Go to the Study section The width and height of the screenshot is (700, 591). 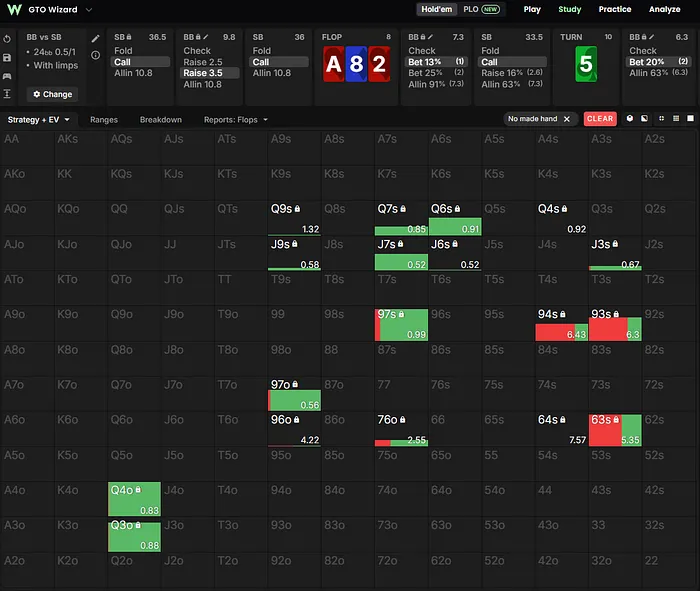click(x=570, y=9)
